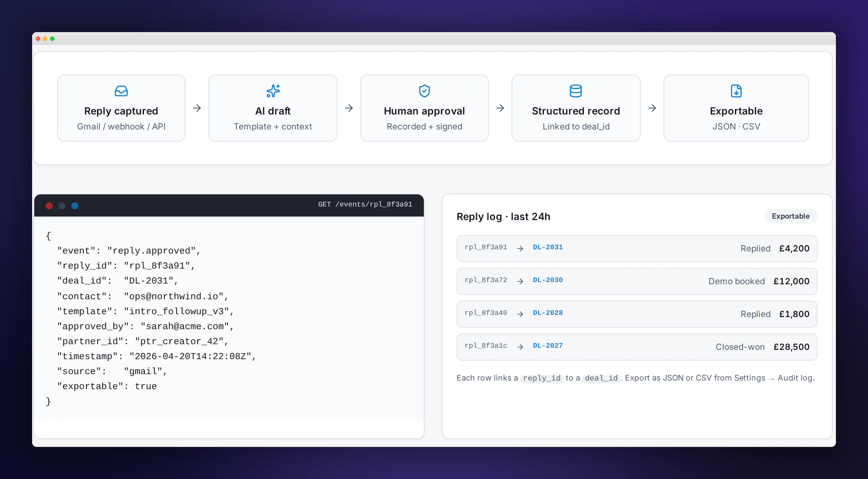Screen dimensions: 868x479
Task: Click the deal_id code chip in footnote
Action: pyautogui.click(x=601, y=378)
